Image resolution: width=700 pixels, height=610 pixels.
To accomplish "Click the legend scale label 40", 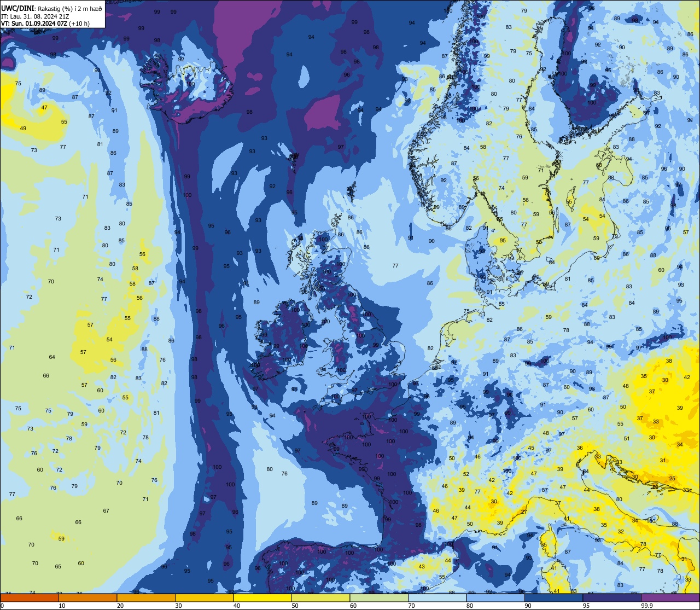I will (237, 606).
